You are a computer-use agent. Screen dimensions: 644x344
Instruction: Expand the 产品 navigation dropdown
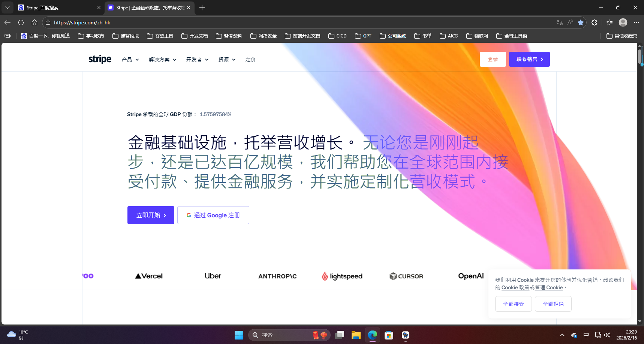[x=130, y=59]
